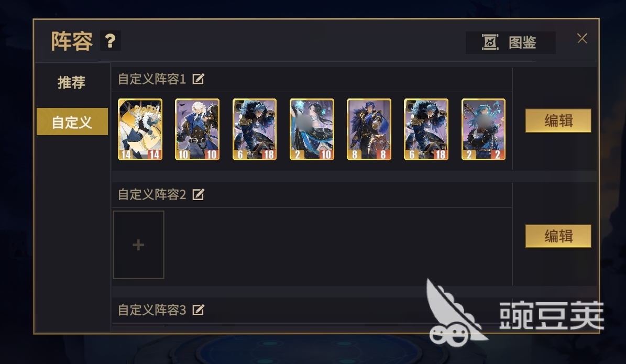The width and height of the screenshot is (626, 364).
Task: Select the 8/8 card with tiger
Action: pos(369,129)
